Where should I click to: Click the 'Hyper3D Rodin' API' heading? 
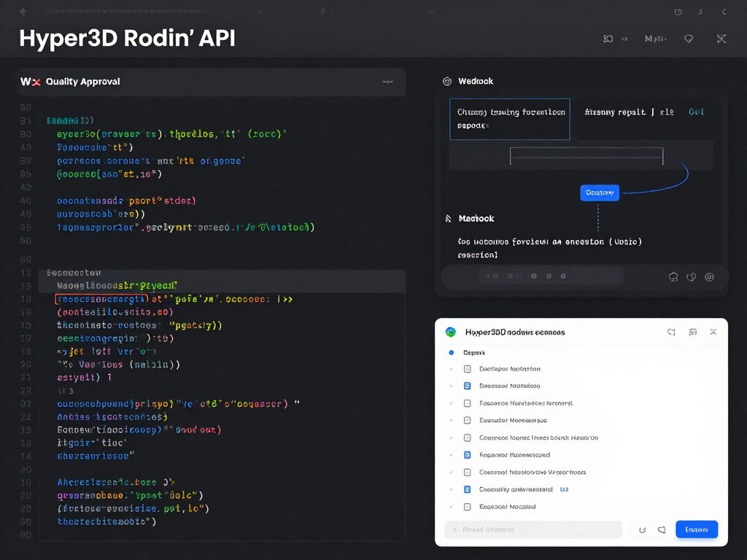pos(127,38)
